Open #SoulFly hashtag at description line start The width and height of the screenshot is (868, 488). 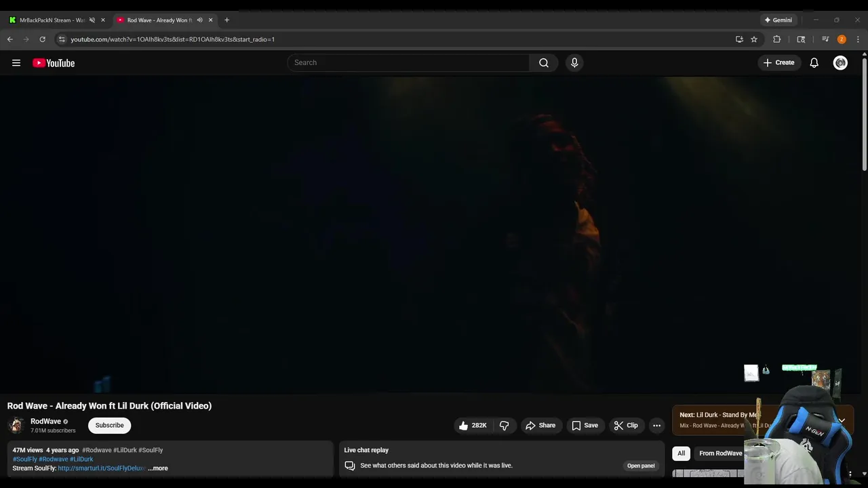click(x=24, y=460)
